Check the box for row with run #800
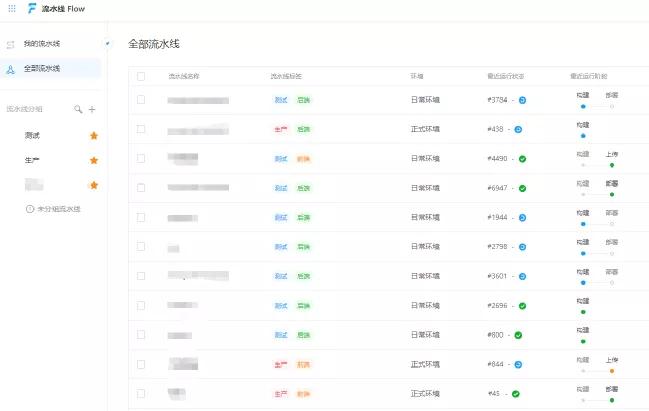The image size is (649, 411). [141, 335]
